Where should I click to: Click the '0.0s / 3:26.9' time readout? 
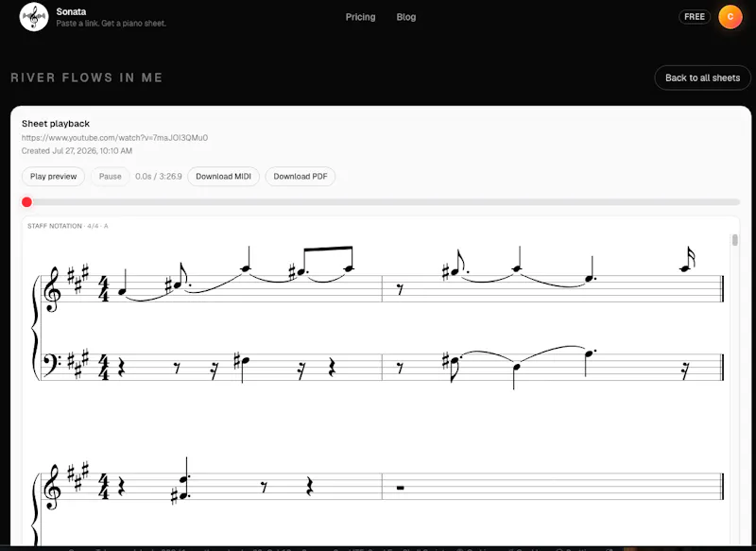coord(159,177)
